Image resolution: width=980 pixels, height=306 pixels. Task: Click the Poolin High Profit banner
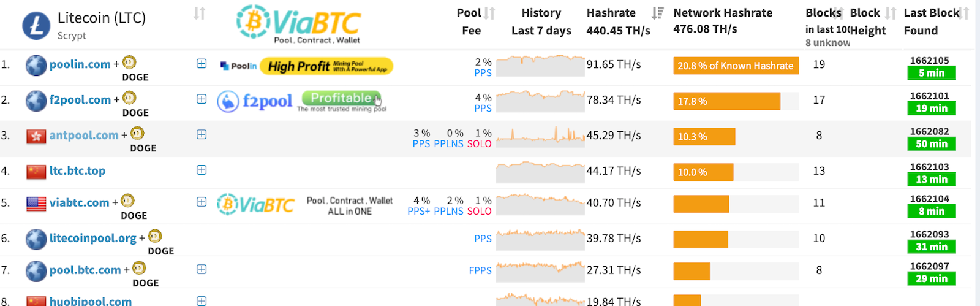(326, 66)
